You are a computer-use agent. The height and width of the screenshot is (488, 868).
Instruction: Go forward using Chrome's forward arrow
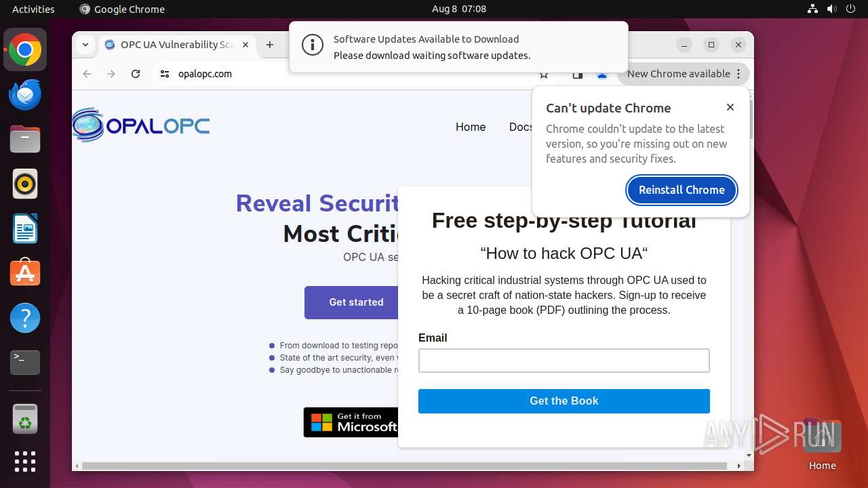(111, 74)
